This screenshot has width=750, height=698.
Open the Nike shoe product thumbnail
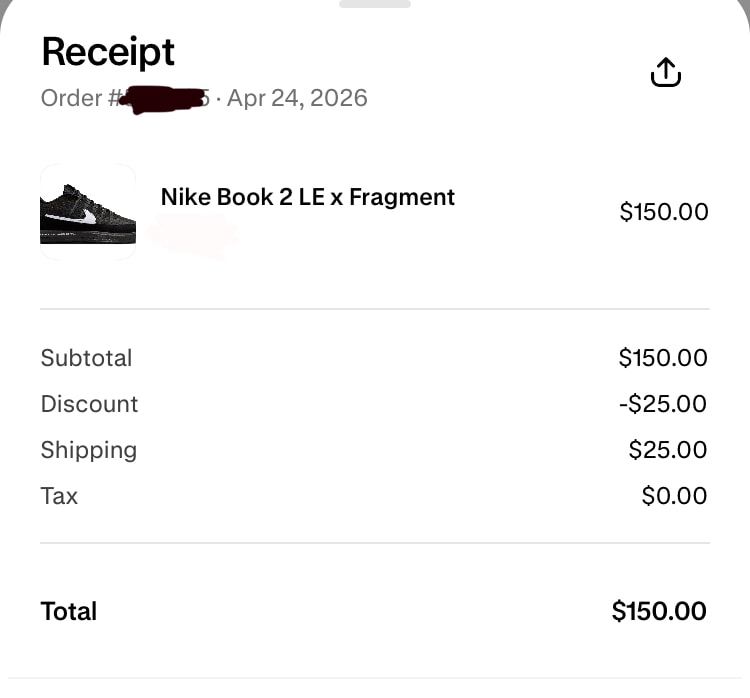(88, 212)
